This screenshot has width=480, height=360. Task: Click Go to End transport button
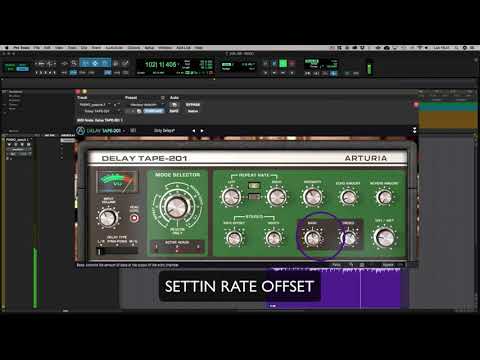pos(292,73)
